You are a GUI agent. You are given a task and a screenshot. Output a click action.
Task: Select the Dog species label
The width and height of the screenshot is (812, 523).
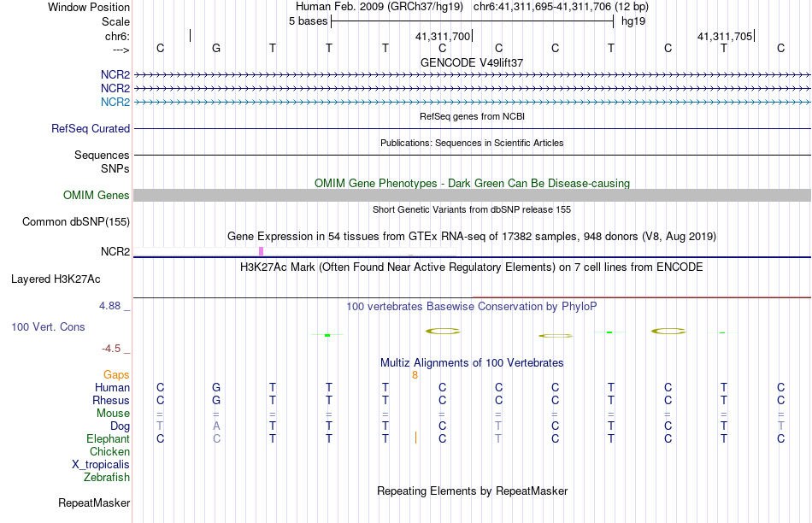[x=121, y=426]
